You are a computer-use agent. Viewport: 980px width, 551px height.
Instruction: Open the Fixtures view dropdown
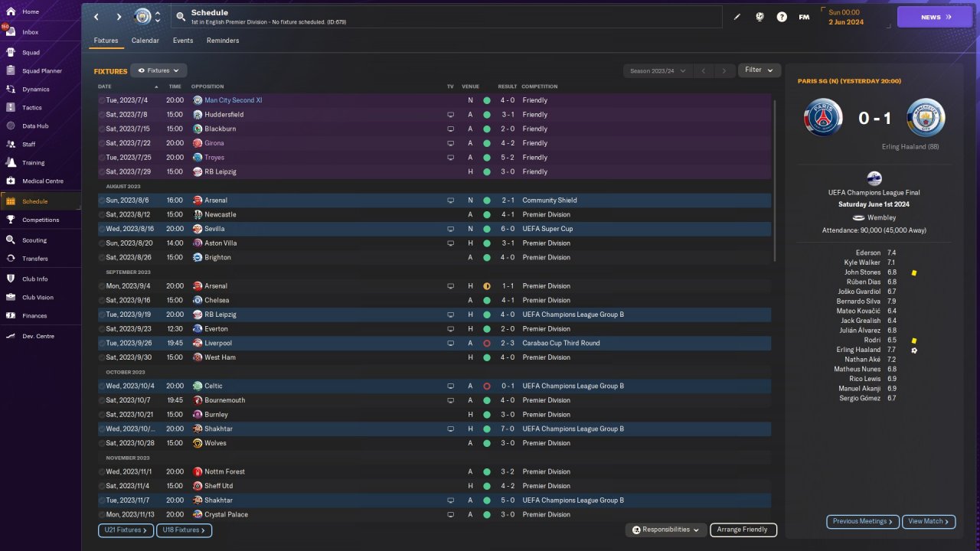[x=158, y=70]
